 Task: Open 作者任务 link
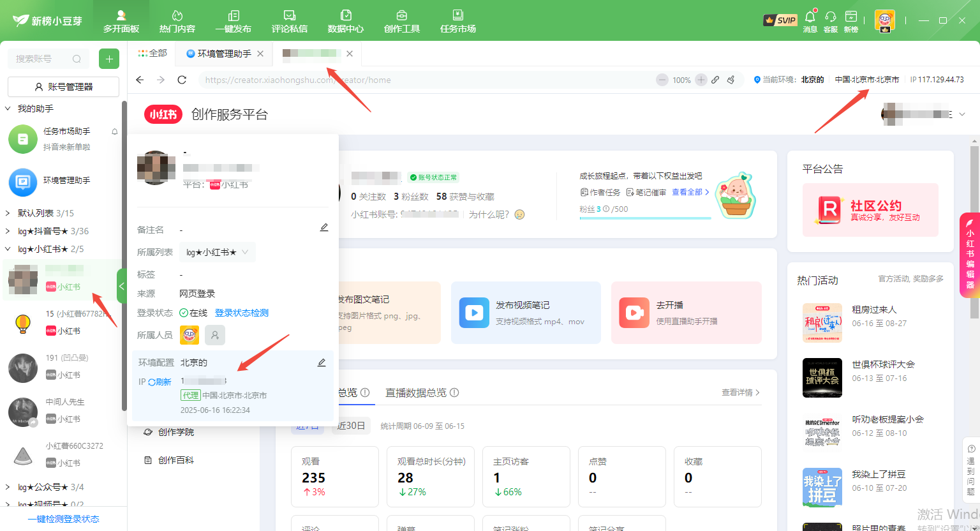(600, 192)
